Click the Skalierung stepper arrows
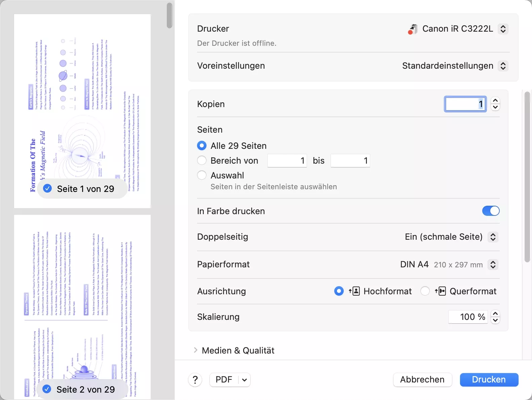Screen dimensions: 532x400 coord(495,317)
